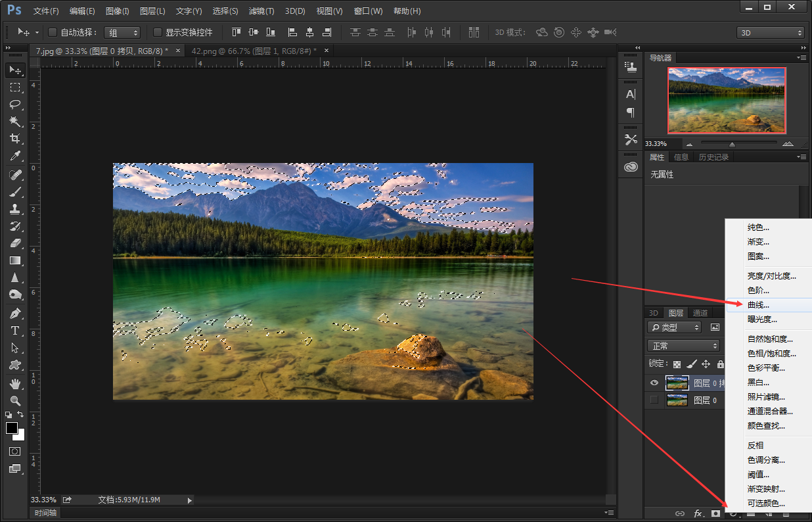Switch to the 通道 tab
The height and width of the screenshot is (522, 812).
click(700, 313)
